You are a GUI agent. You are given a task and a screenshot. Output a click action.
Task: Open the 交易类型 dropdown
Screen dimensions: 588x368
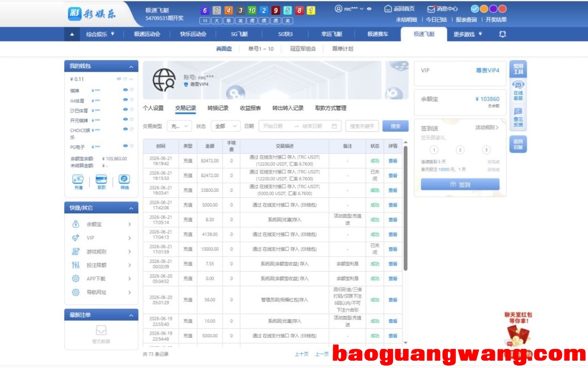pyautogui.click(x=179, y=126)
